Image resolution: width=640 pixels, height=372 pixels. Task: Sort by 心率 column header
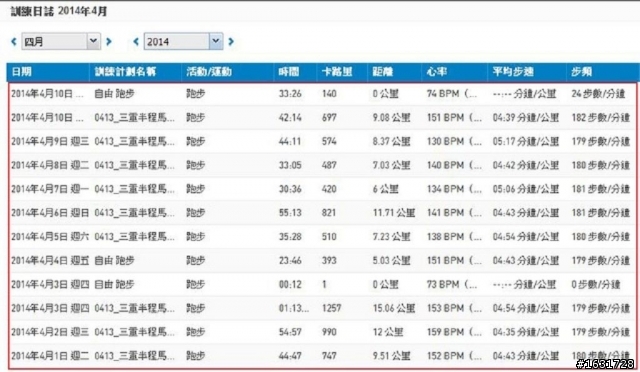437,72
